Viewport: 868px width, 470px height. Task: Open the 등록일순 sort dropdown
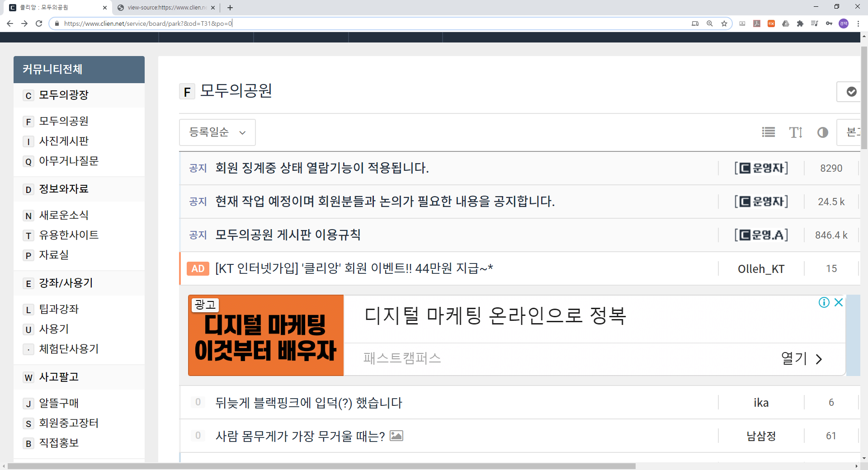[217, 132]
